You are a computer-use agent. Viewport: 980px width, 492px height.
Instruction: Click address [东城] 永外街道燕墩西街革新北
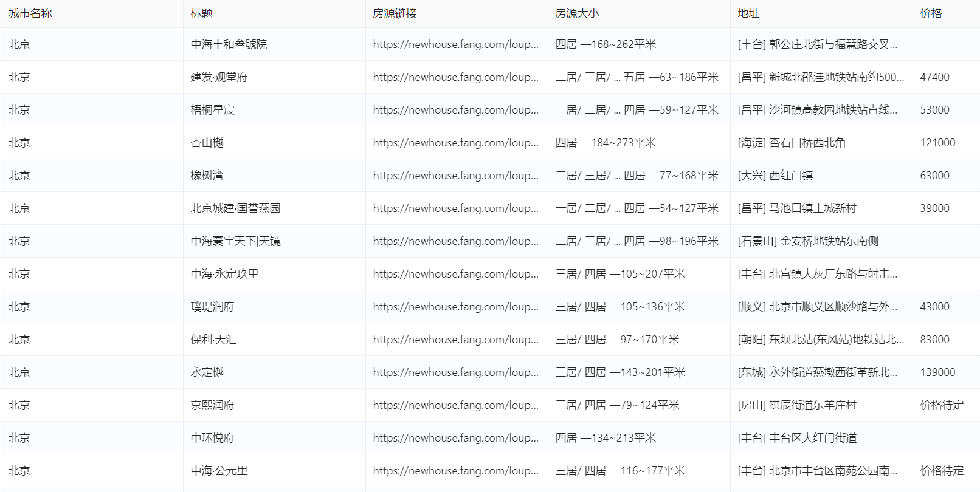(x=818, y=372)
